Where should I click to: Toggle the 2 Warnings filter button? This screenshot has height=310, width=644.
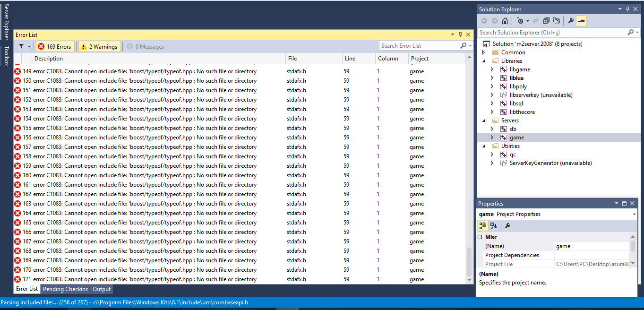tap(99, 46)
